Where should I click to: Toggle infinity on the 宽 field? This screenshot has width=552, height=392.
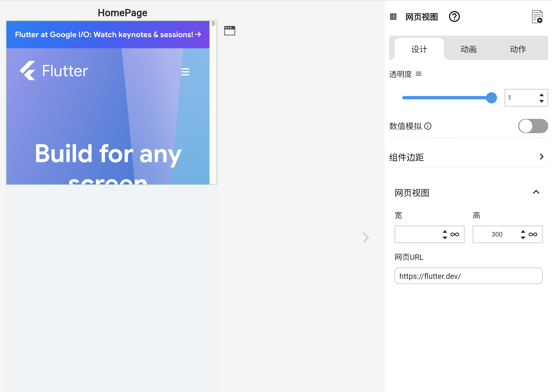[455, 234]
